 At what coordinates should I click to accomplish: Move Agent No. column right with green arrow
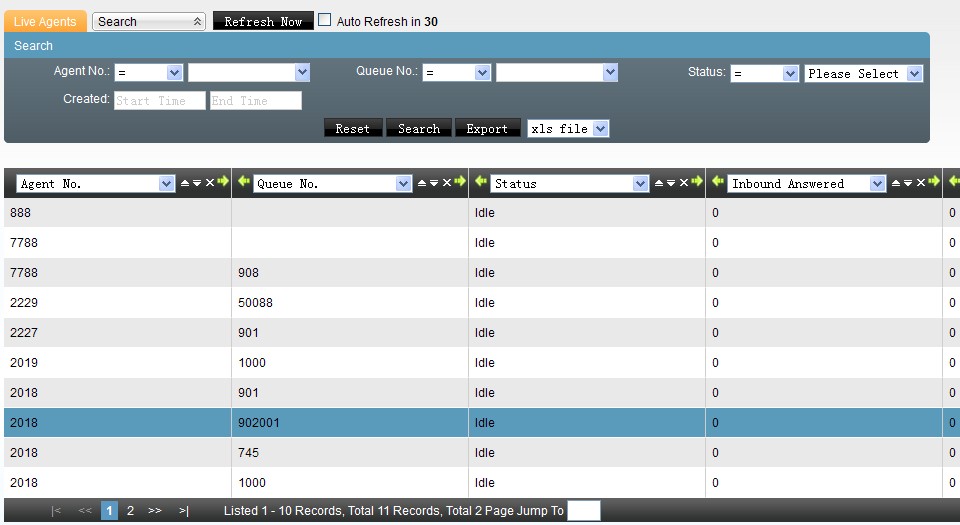pos(223,182)
